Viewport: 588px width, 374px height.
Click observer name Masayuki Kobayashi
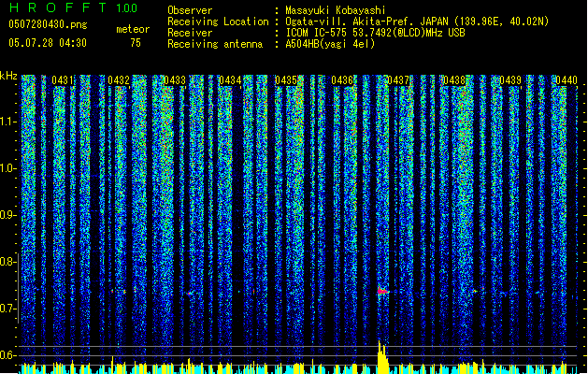point(336,10)
